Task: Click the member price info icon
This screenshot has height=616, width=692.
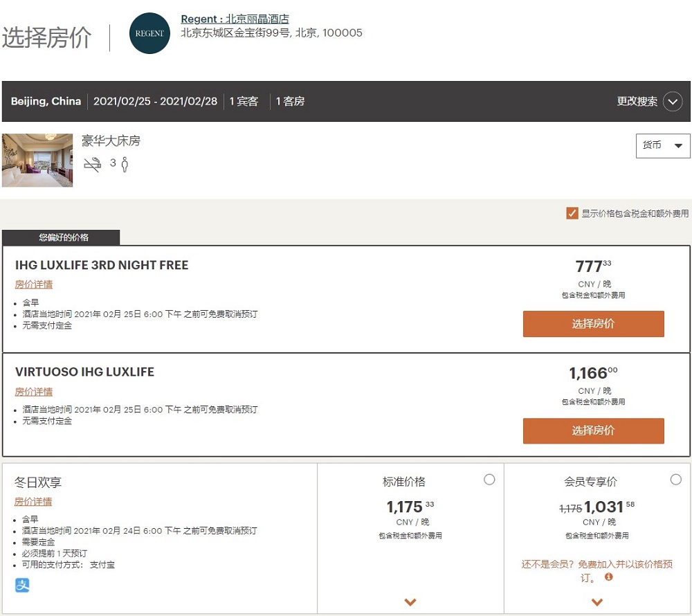Action: coord(608,577)
